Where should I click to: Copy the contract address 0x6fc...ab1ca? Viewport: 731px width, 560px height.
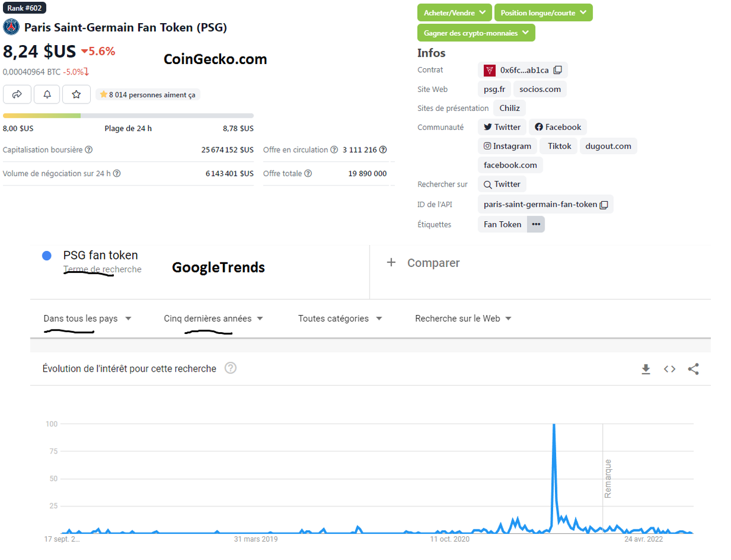(x=557, y=70)
